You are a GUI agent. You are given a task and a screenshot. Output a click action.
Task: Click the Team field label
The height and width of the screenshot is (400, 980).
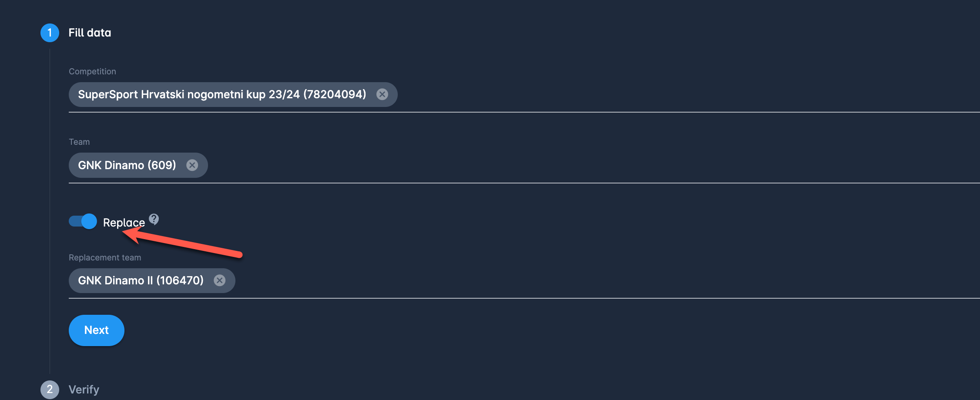click(79, 142)
